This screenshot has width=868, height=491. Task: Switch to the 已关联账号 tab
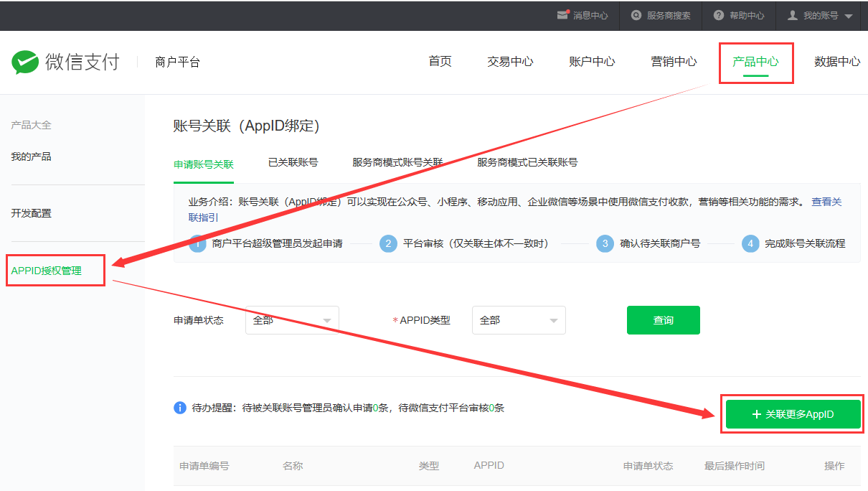point(293,162)
